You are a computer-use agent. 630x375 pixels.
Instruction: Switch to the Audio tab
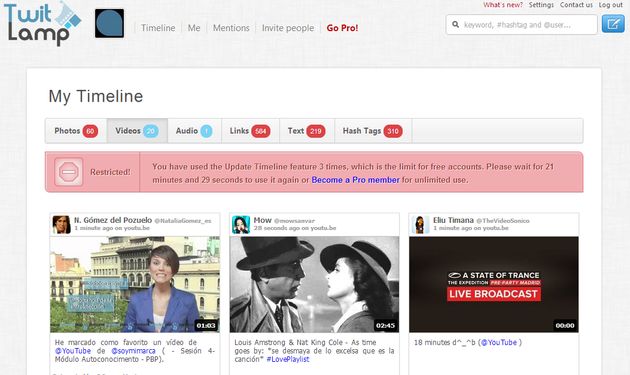pos(194,131)
